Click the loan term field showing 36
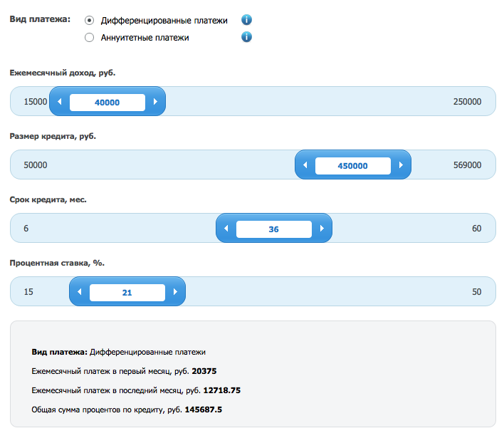Screen dimensions: 504x443 (274, 229)
